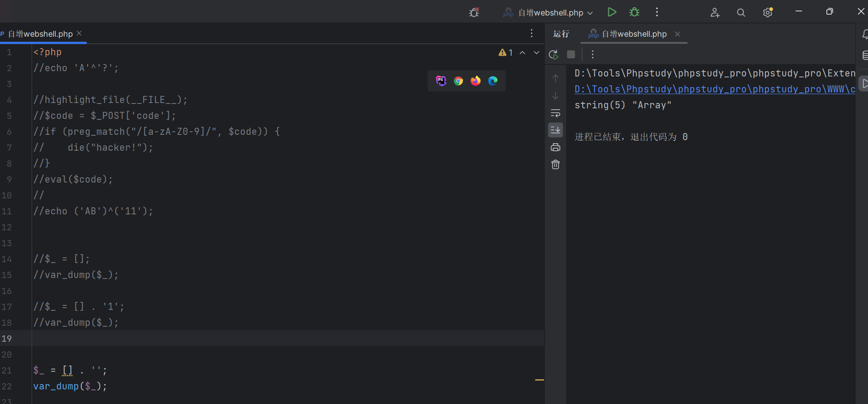Click the php.exe command path output line
The height and width of the screenshot is (404, 868).
(x=715, y=73)
